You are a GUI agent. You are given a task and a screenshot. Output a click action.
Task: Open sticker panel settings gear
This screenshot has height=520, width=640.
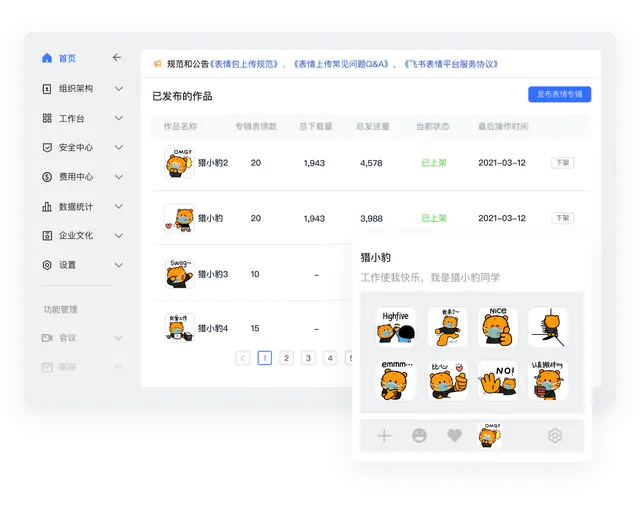554,436
